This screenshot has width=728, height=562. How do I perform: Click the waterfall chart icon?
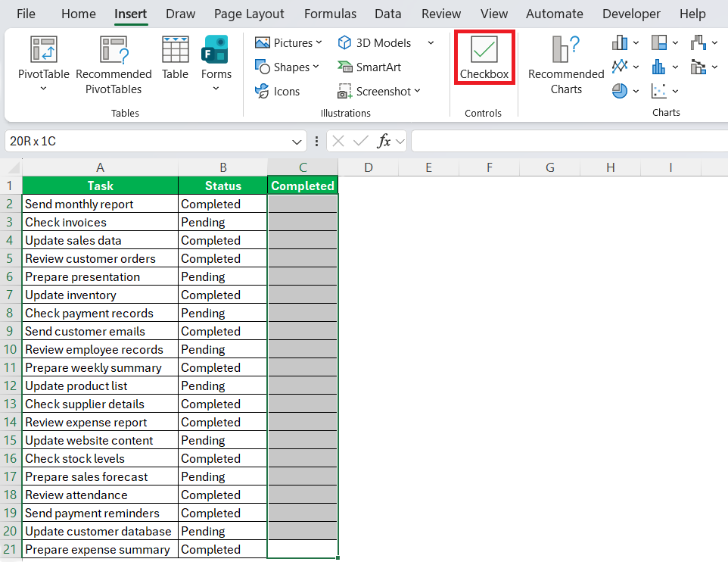tap(698, 42)
